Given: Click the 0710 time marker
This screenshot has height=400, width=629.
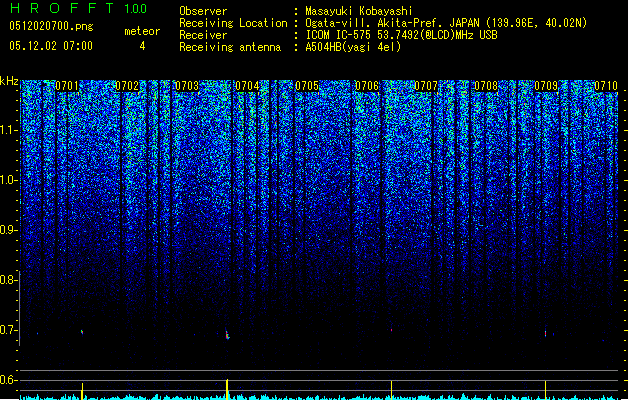Looking at the screenshot, I should pos(606,86).
